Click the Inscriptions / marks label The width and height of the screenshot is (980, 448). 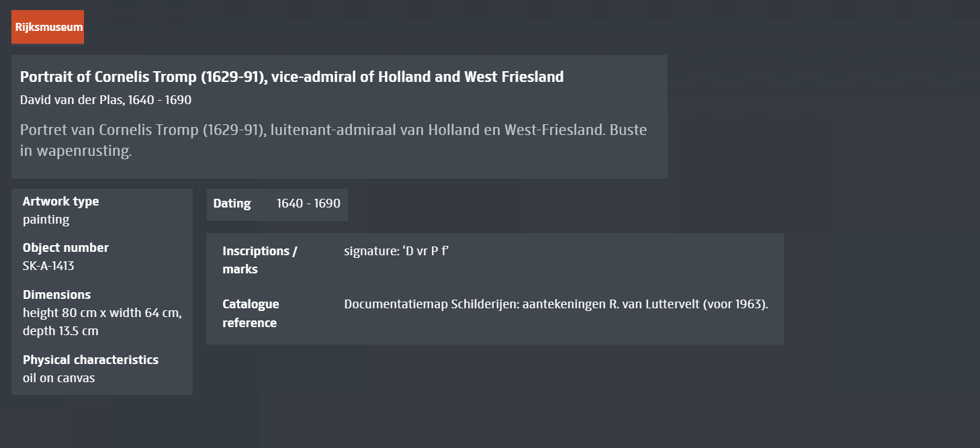click(x=259, y=260)
